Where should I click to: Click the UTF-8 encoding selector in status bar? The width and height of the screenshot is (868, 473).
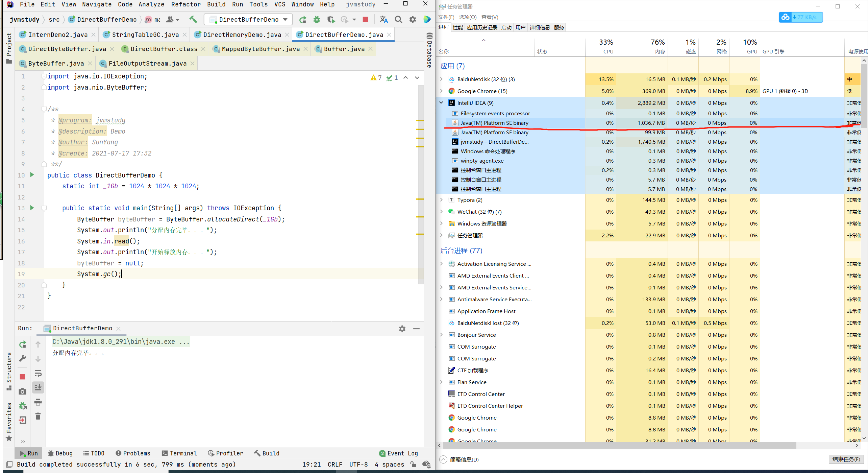(358, 464)
